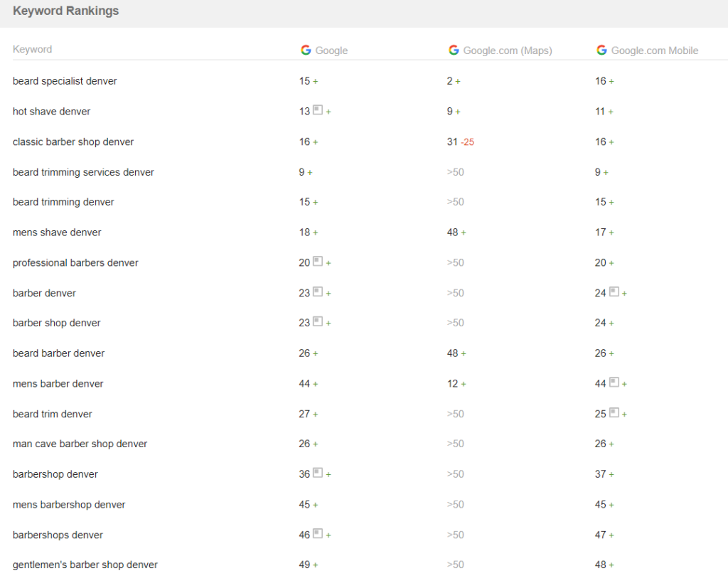Click the Google logo beside Google.com (Maps)
This screenshot has height=583, width=728.
(454, 50)
